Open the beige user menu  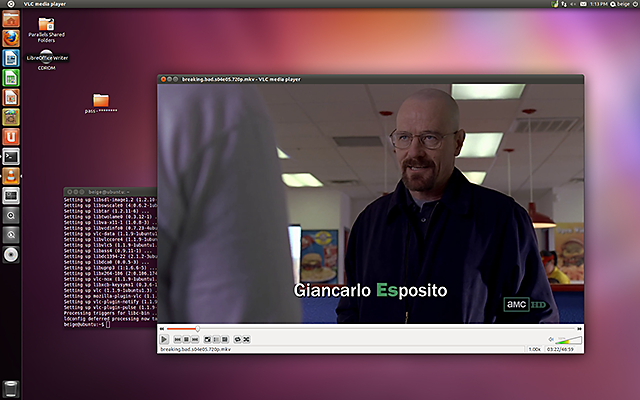click(620, 4)
